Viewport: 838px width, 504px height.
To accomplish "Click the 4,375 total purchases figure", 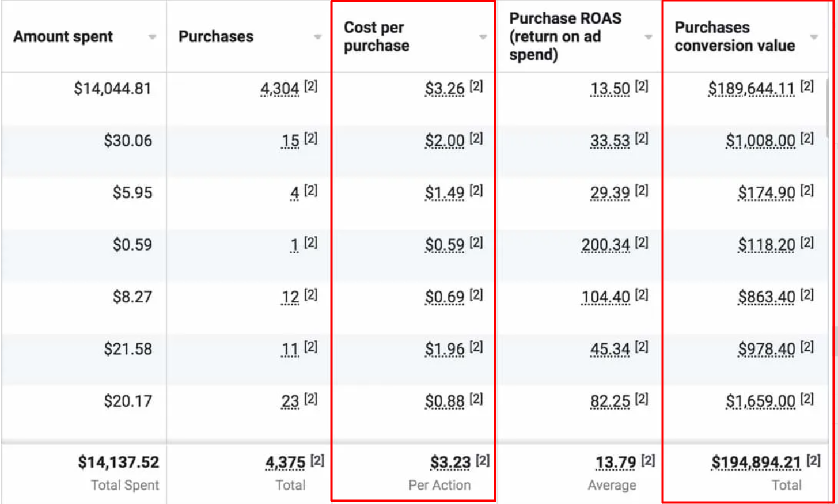I will pyautogui.click(x=285, y=463).
